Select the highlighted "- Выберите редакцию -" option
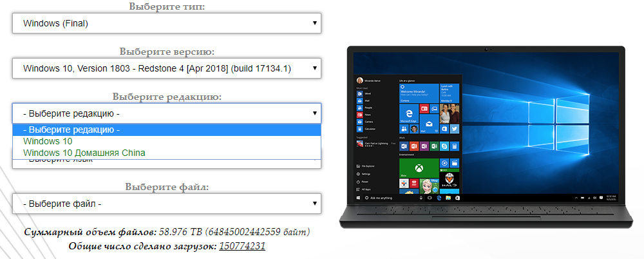Image resolution: width=644 pixels, height=259 pixels. pyautogui.click(x=167, y=130)
